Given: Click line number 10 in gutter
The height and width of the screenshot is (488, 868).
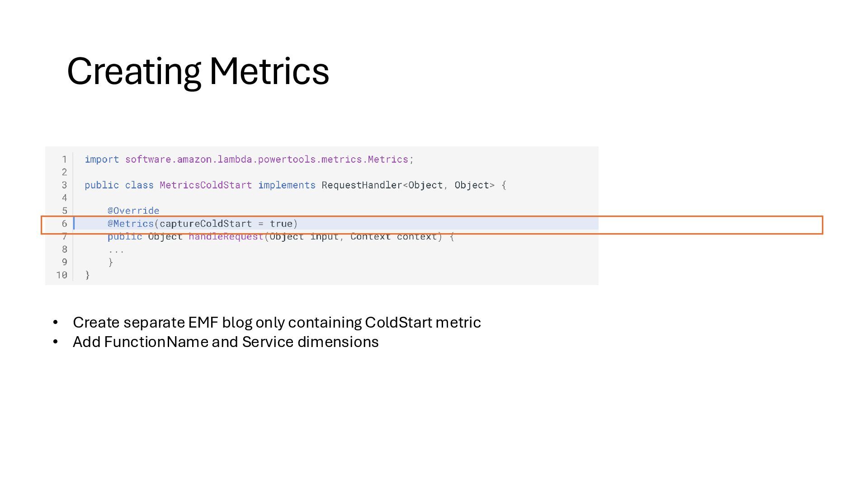Looking at the screenshot, I should pyautogui.click(x=61, y=275).
